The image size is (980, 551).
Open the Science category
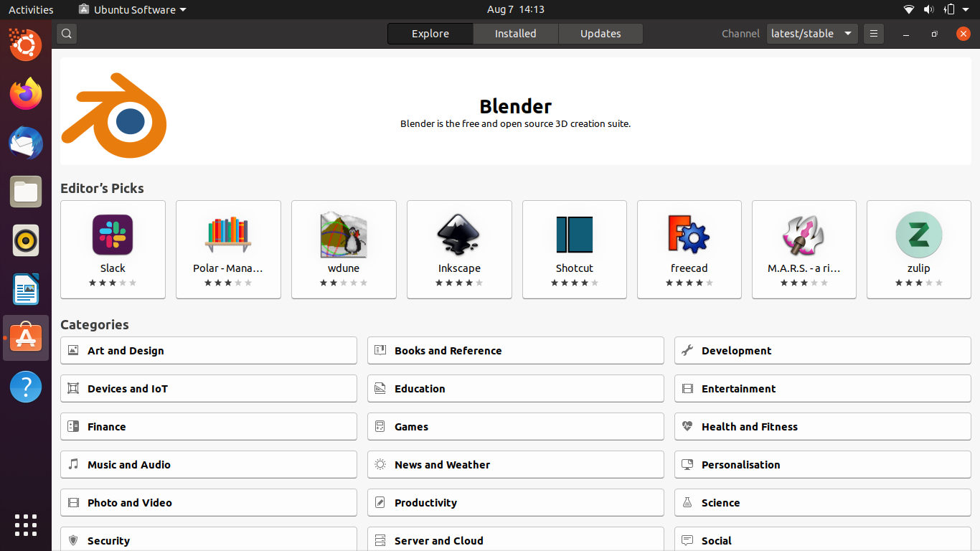click(x=823, y=502)
